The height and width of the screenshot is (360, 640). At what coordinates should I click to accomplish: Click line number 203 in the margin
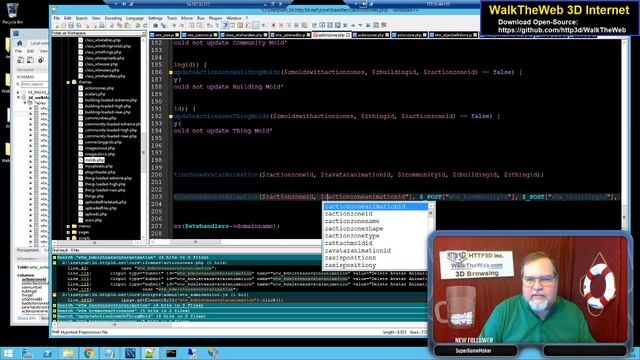(156, 197)
